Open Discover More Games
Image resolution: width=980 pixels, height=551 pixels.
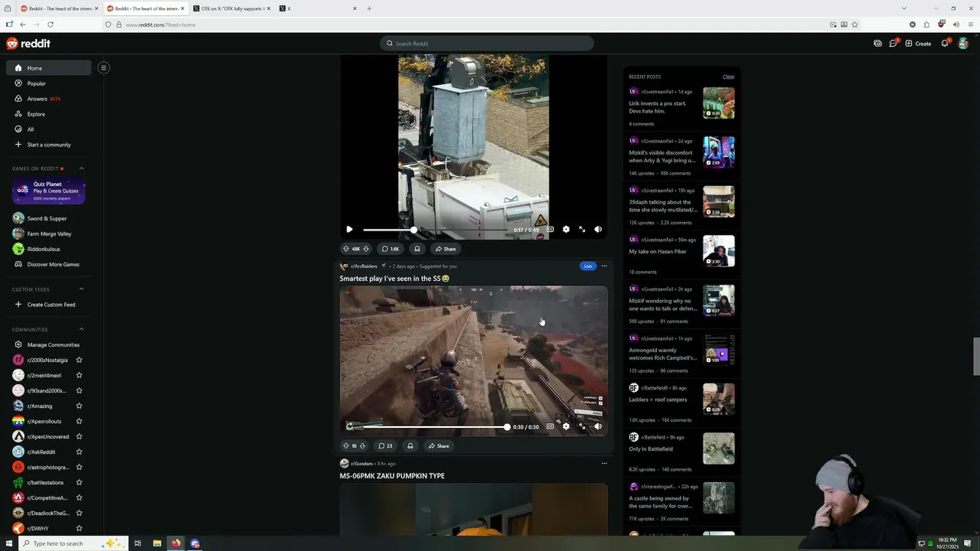49,265
